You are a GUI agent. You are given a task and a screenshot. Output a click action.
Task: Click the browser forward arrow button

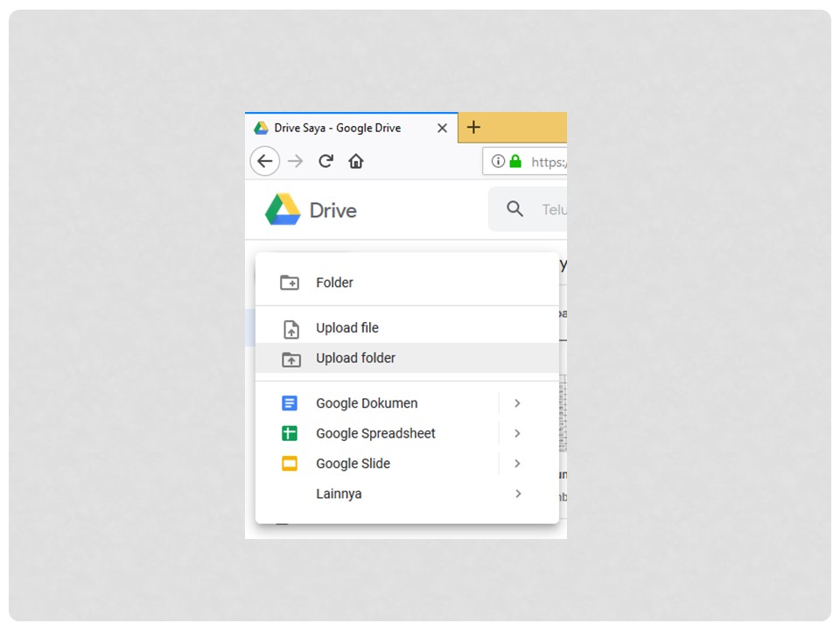[x=295, y=161]
